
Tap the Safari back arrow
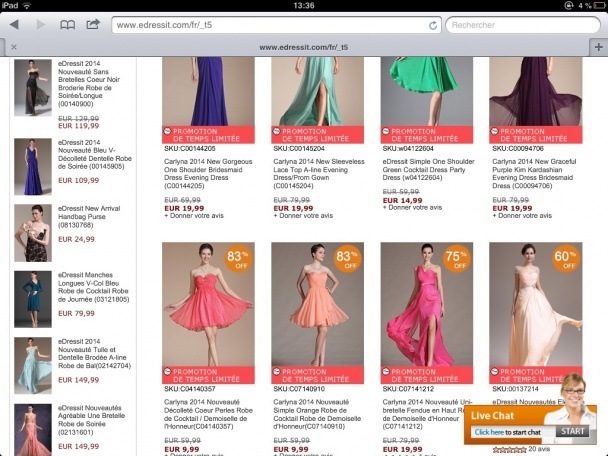(x=16, y=24)
